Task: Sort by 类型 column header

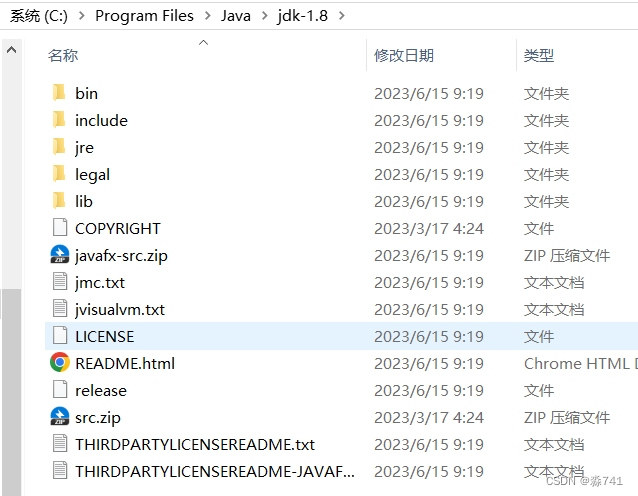Action: coord(539,55)
